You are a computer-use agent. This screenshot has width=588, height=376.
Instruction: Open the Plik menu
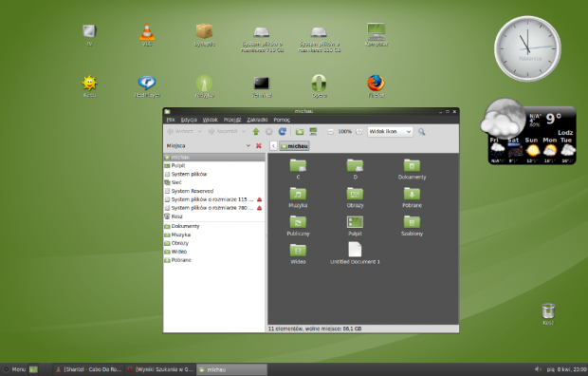(171, 120)
